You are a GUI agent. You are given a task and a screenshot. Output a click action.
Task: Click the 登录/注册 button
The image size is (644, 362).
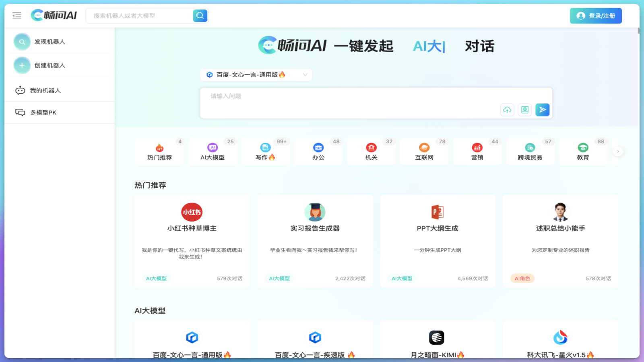coord(596,16)
